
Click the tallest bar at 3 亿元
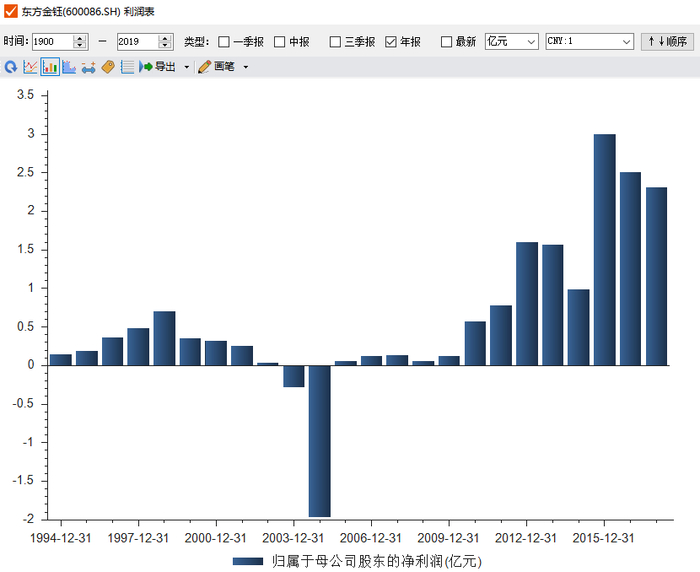click(x=604, y=250)
